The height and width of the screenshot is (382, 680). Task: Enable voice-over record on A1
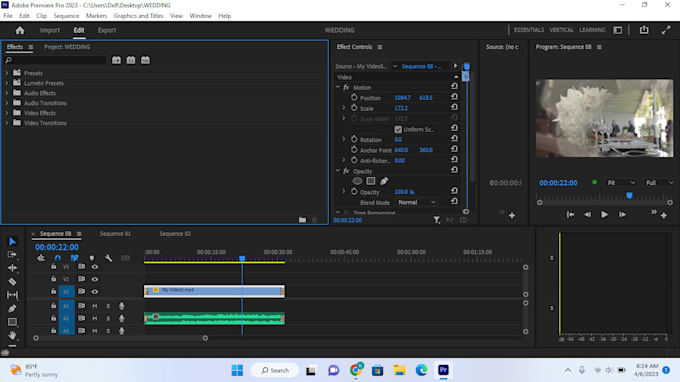point(122,306)
